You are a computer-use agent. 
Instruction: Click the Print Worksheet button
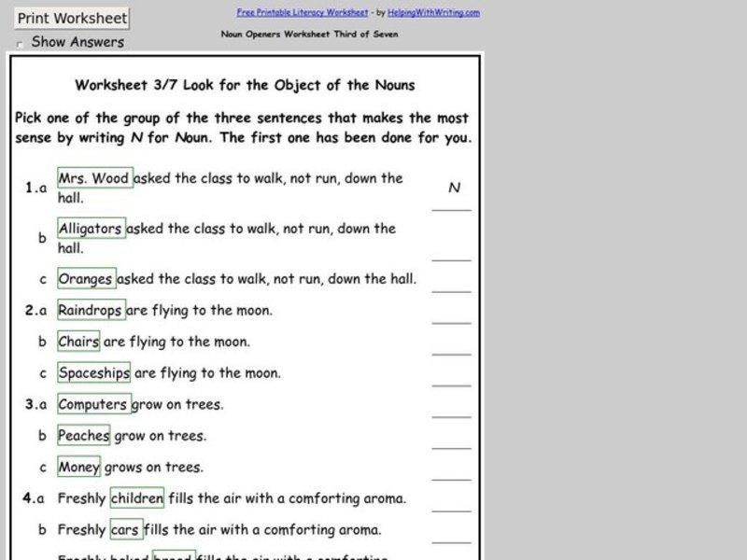(70, 18)
